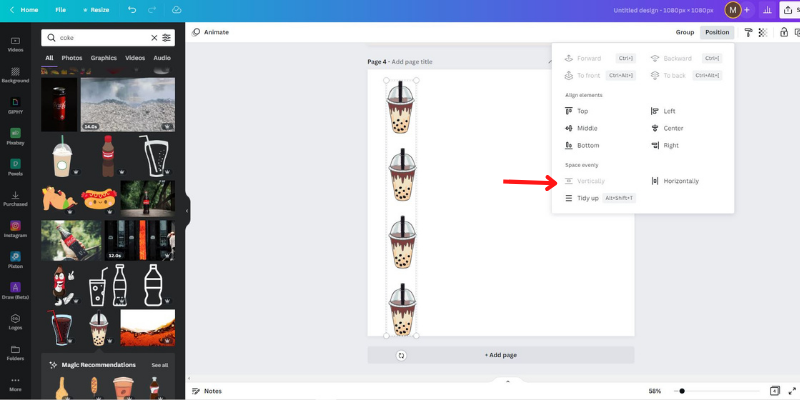Viewport: 800px width, 400px height.
Task: Align elements to Right
Action: pyautogui.click(x=665, y=145)
